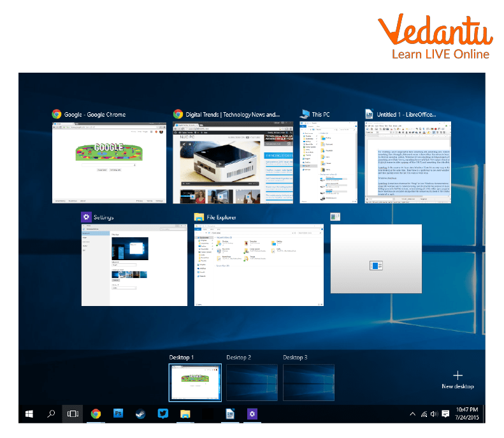Launch Photoshop from the taskbar
504x438 pixels.
[x=118, y=414]
